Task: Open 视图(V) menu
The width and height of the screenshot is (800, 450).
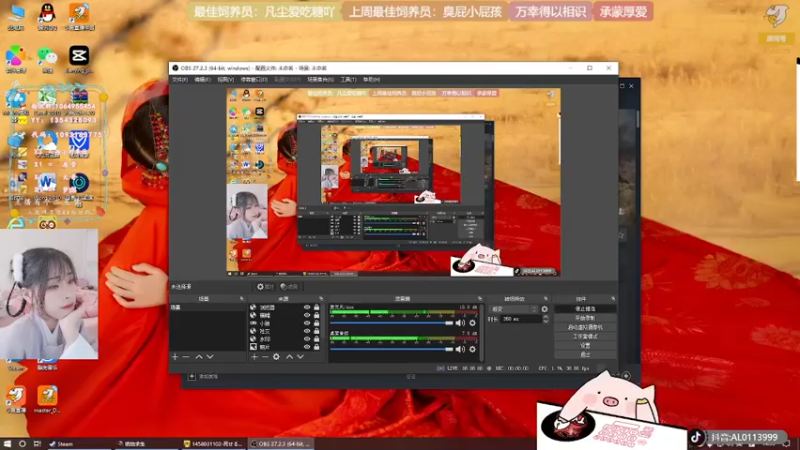Action: 226,80
